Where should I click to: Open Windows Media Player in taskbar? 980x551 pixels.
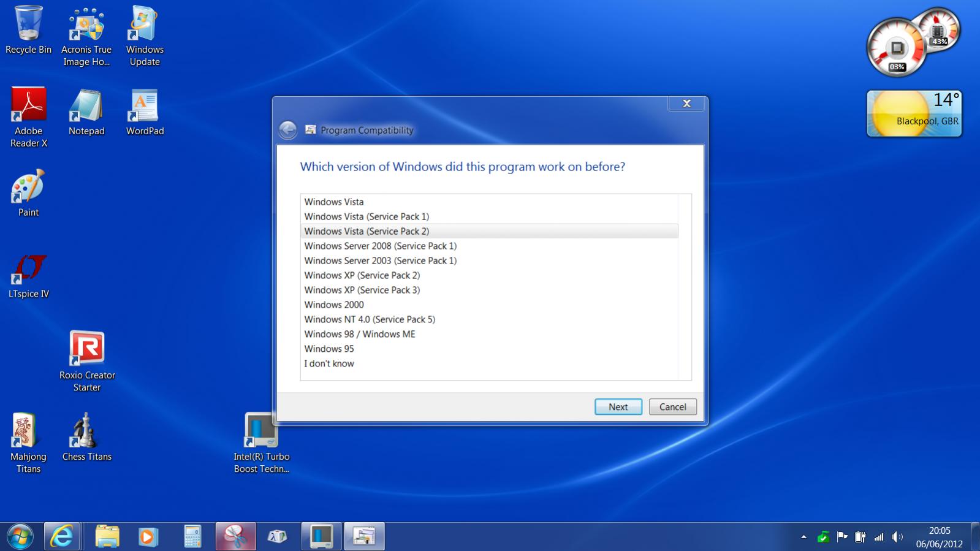pos(147,537)
